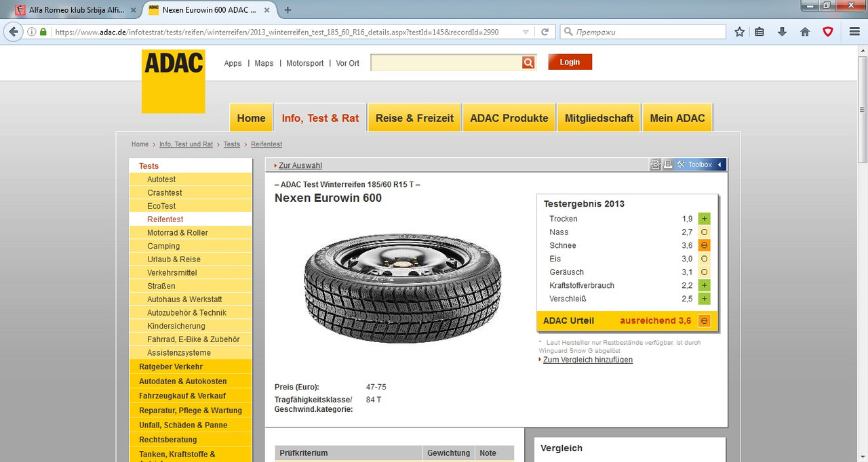Click Info, Test und Rat breadcrumb
Viewport: 868px width, 462px height.
(186, 144)
